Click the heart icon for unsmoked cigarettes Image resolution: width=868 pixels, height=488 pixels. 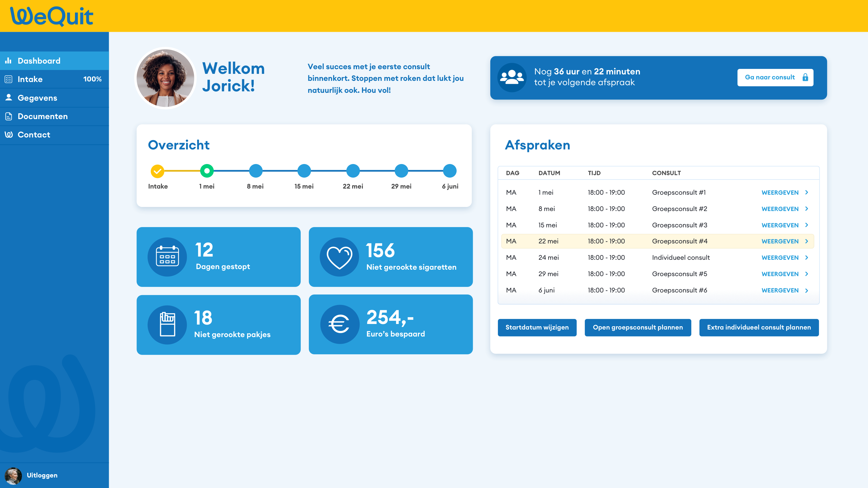click(339, 257)
